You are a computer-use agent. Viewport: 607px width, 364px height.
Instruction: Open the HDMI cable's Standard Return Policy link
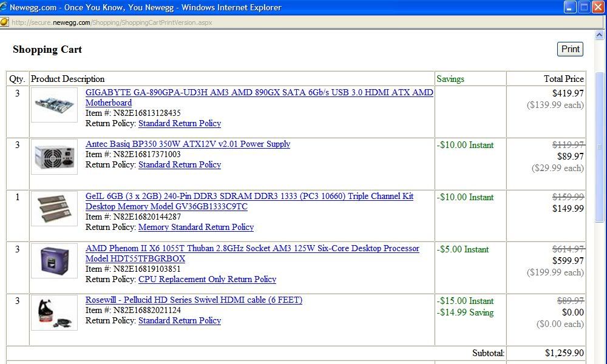pyautogui.click(x=180, y=321)
